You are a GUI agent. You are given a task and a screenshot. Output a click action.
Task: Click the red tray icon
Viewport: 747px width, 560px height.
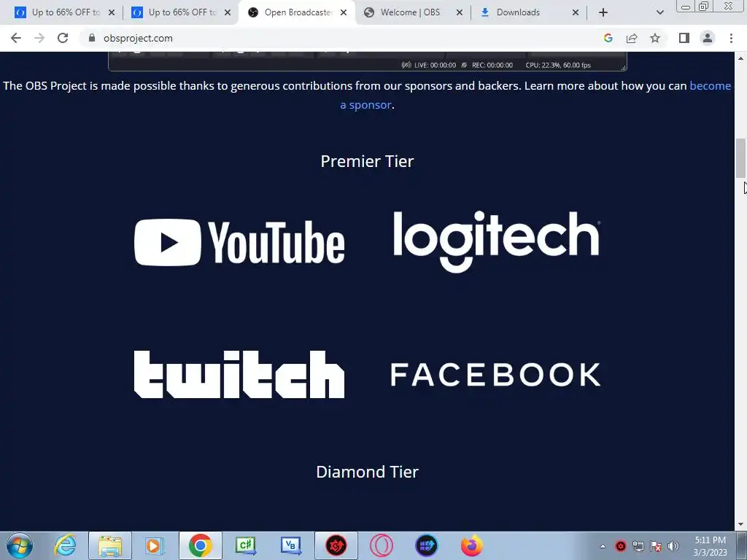[620, 546]
